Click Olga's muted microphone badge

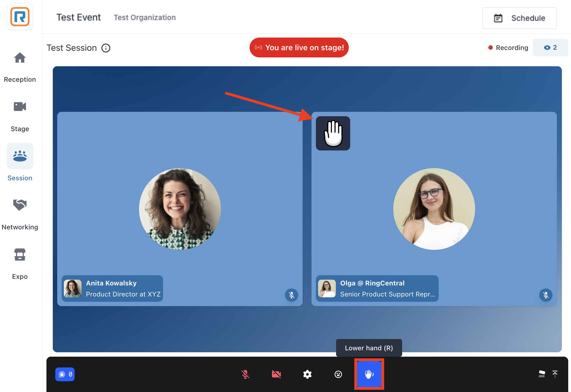click(x=546, y=295)
